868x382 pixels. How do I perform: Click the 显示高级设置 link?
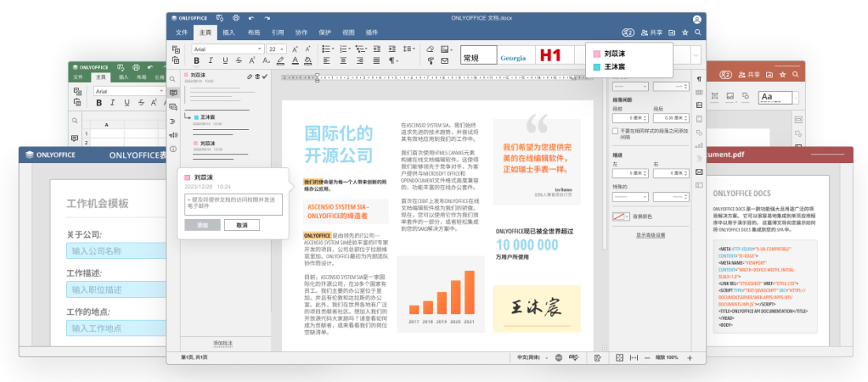[x=650, y=235]
